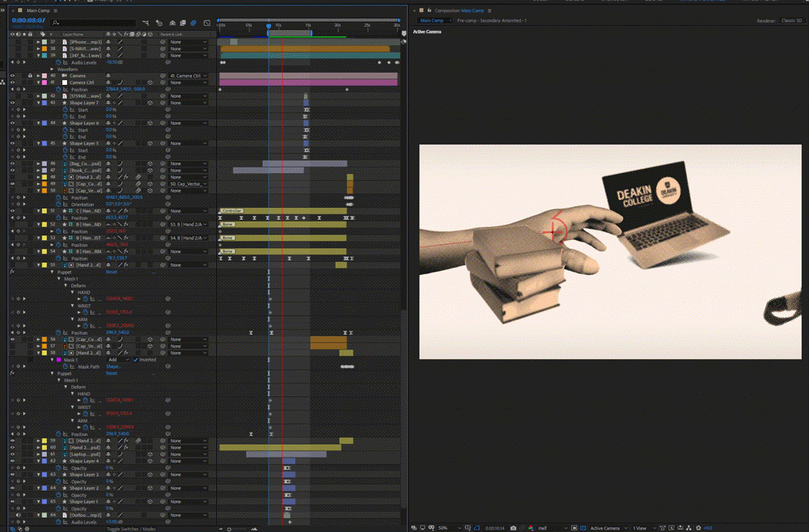Viewport: 809px width, 532px height.
Task: Open the Mask 1 mode dropdown showing Add
Action: pyautogui.click(x=118, y=360)
